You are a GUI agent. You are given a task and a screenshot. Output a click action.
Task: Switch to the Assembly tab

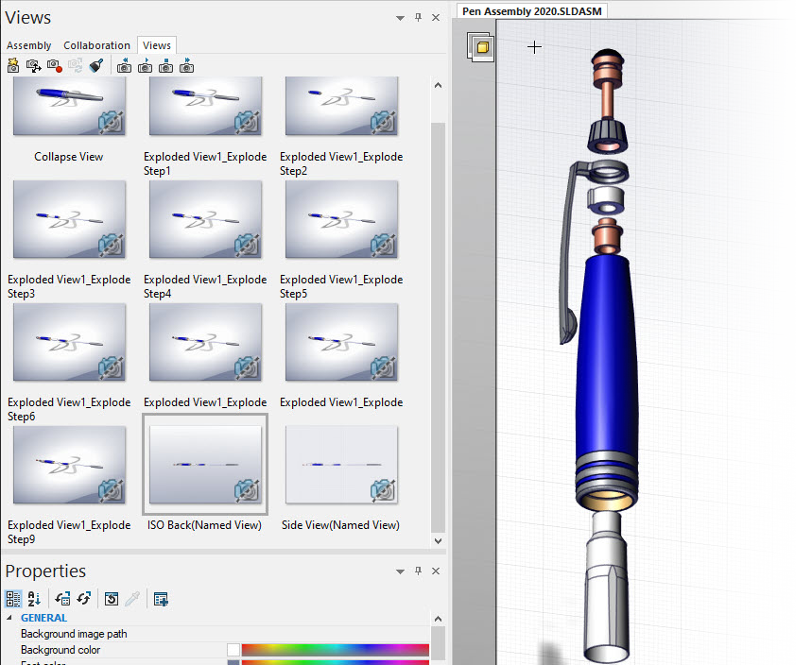pyautogui.click(x=29, y=45)
